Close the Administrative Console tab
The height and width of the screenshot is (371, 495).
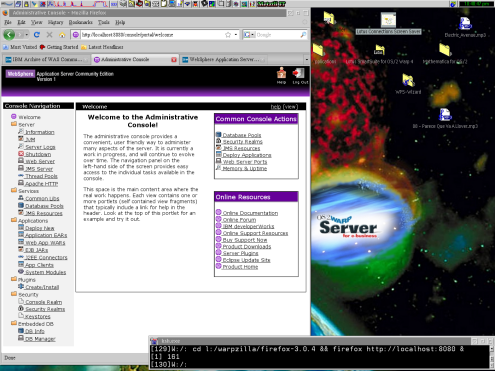point(174,60)
